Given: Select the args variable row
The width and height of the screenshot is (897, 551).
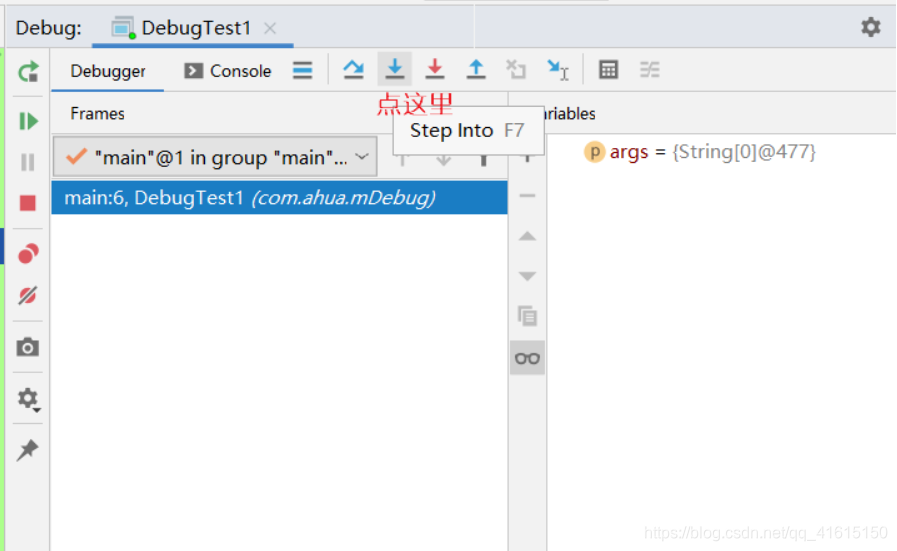Looking at the screenshot, I should 699,152.
